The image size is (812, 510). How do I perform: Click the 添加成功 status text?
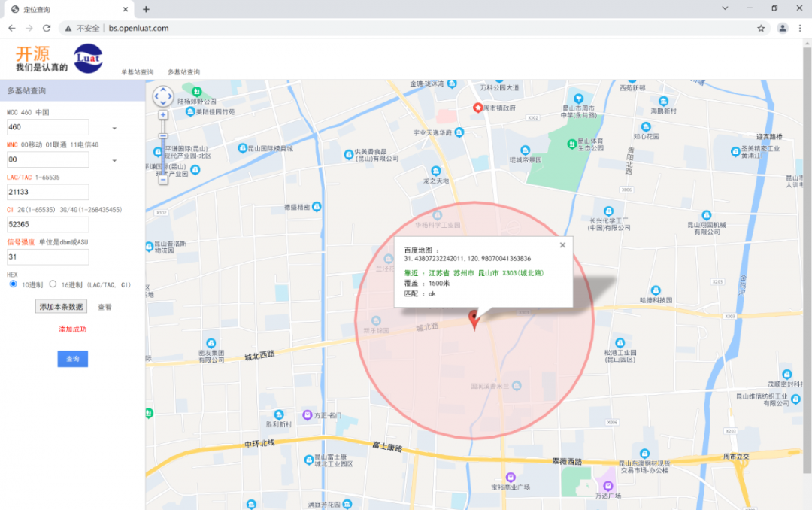pyautogui.click(x=72, y=329)
